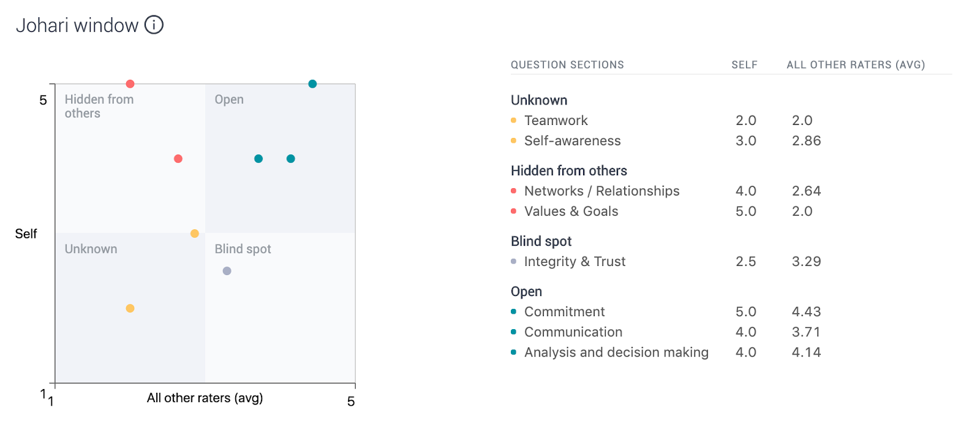Click the Values & Goals red legend bullet

click(513, 211)
